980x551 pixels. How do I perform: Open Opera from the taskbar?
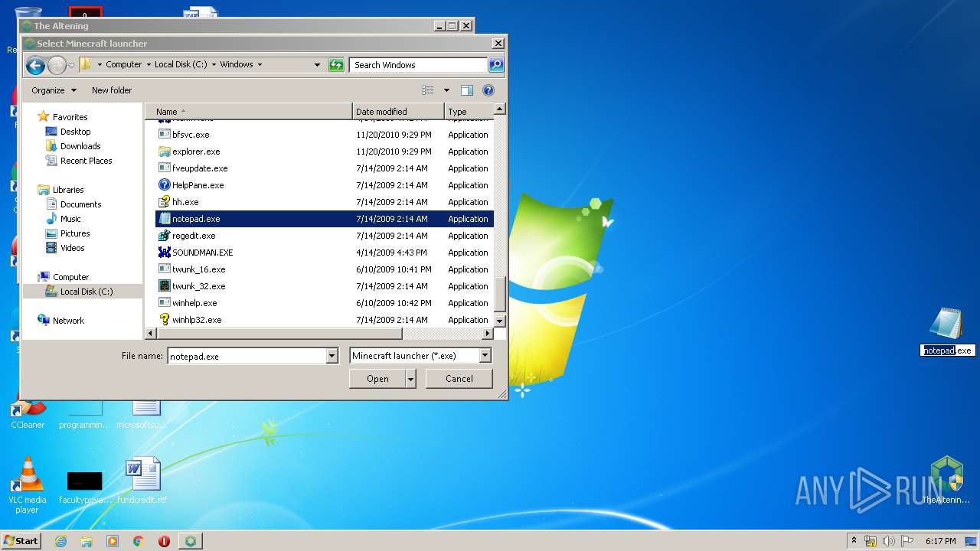[164, 541]
